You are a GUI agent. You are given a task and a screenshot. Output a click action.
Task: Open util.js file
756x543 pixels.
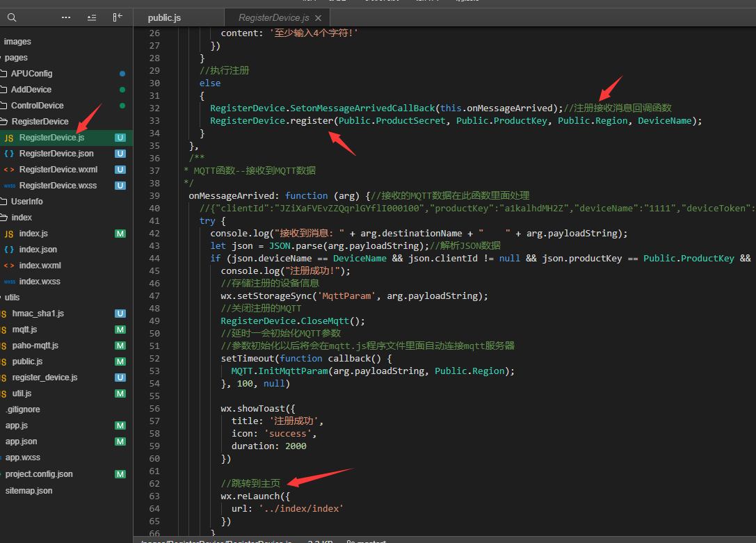coord(22,393)
